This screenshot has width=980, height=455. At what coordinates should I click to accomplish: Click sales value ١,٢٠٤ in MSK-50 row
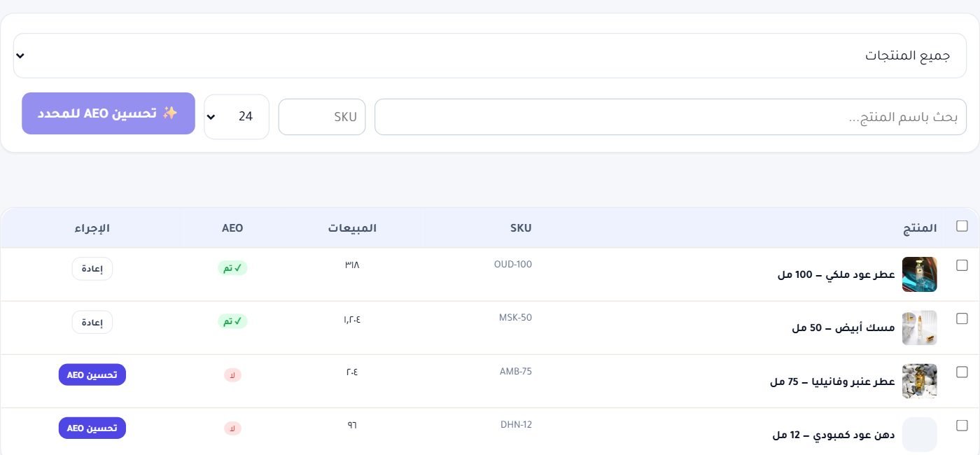tap(352, 318)
